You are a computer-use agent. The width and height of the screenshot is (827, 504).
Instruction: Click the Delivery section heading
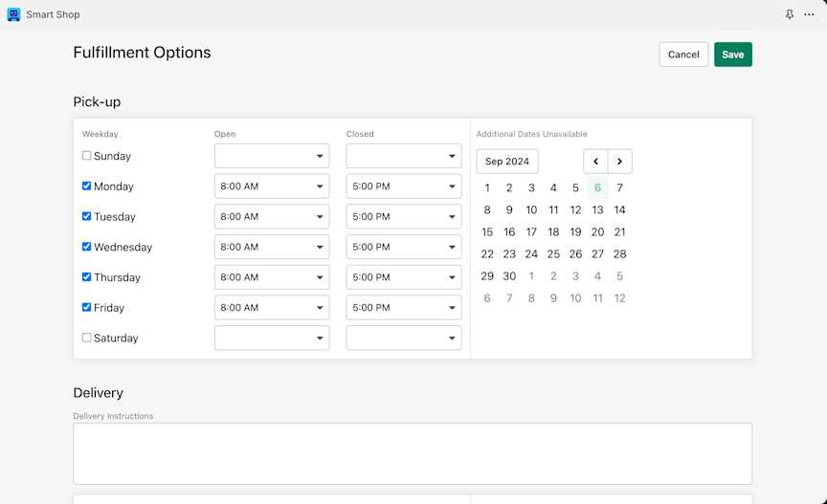[x=98, y=393]
